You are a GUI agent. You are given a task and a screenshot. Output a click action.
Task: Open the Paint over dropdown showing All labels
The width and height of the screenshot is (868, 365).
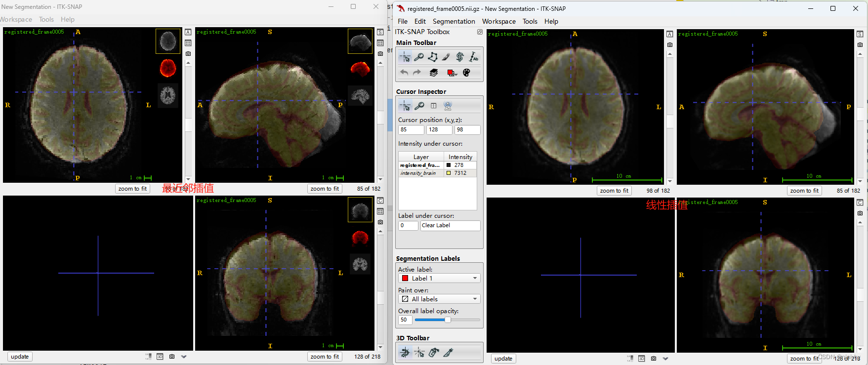[439, 299]
